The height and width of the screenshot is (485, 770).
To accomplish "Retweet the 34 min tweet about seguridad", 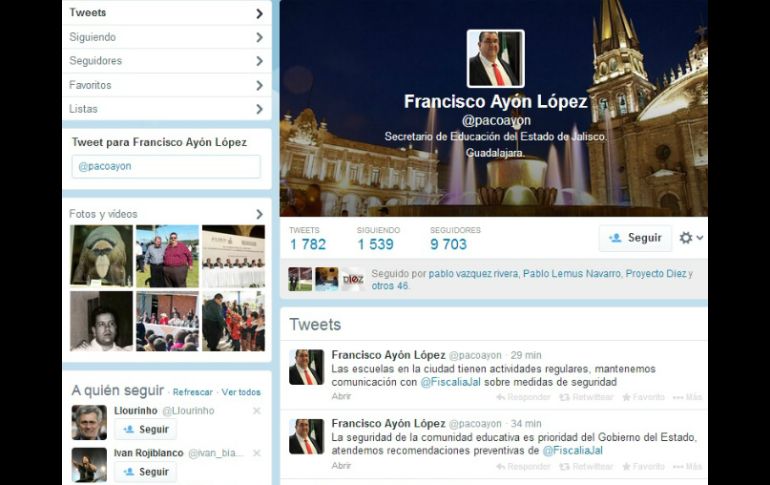I will click(586, 466).
